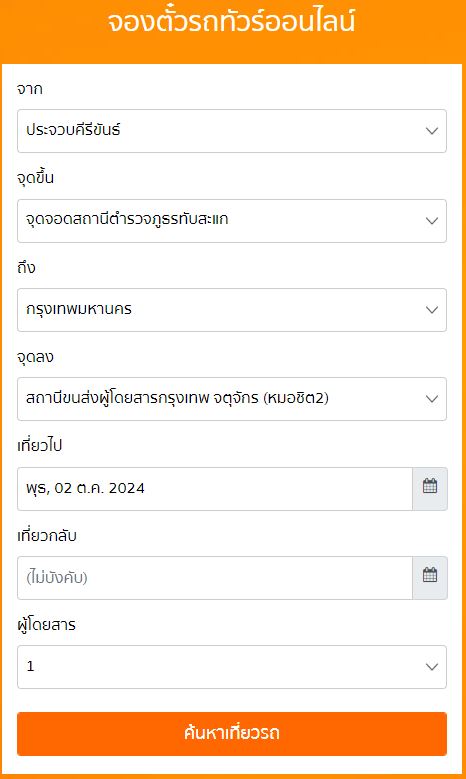Open the calendar icon for เที่ยวไป date
Screen dimensions: 466x779
[x=430, y=488]
